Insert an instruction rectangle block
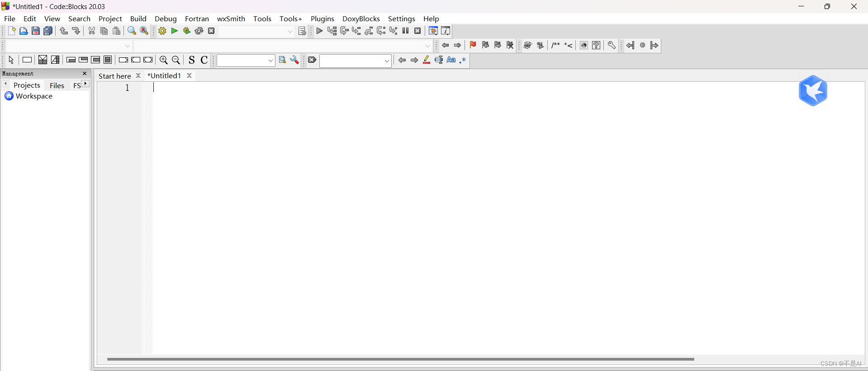The width and height of the screenshot is (868, 371). tap(27, 60)
